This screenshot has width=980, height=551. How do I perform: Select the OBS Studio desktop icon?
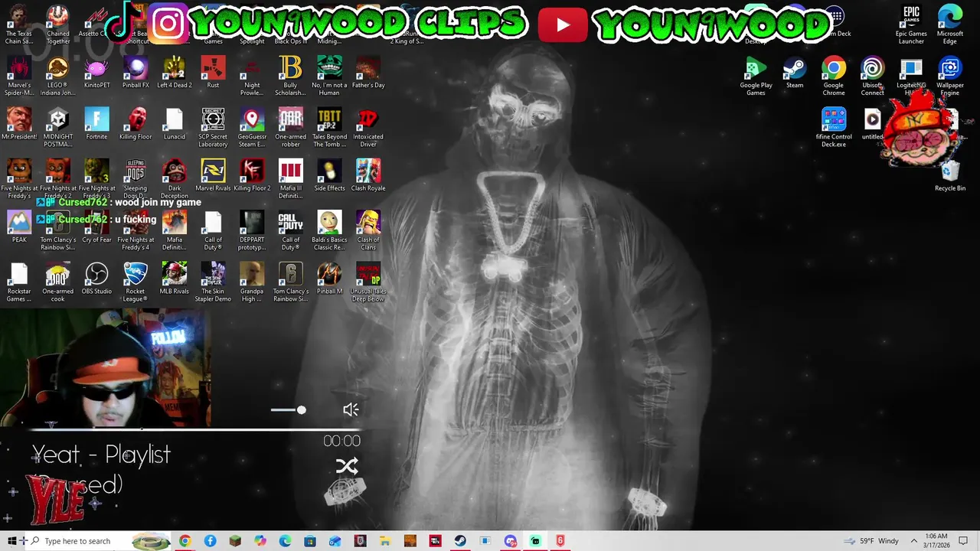point(96,278)
